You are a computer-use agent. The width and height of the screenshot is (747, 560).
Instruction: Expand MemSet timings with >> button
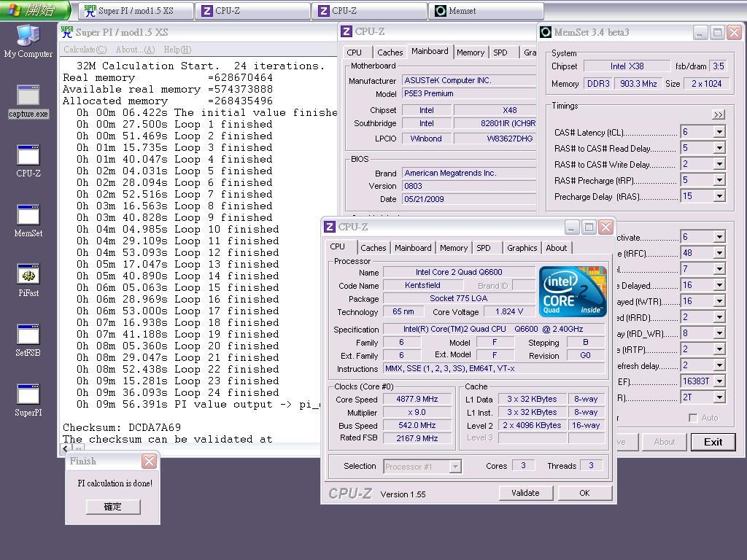coord(719,114)
